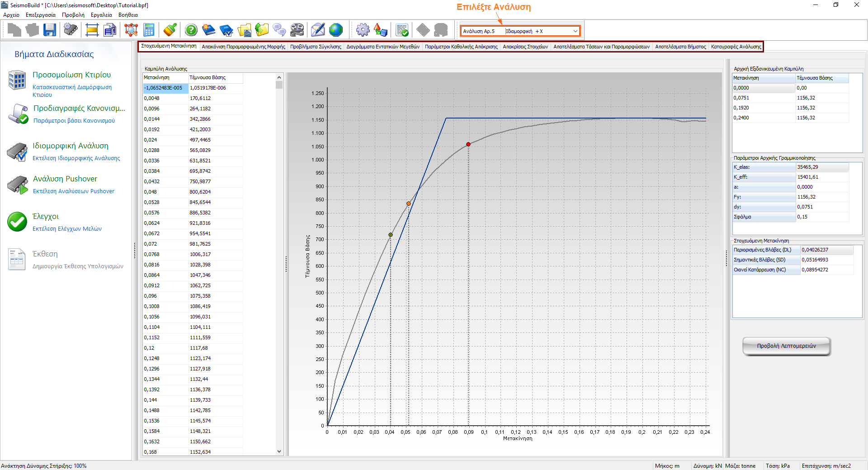Switch to Καταγραφές Ανάλυσης tab
This screenshot has width=868, height=470.
click(736, 47)
